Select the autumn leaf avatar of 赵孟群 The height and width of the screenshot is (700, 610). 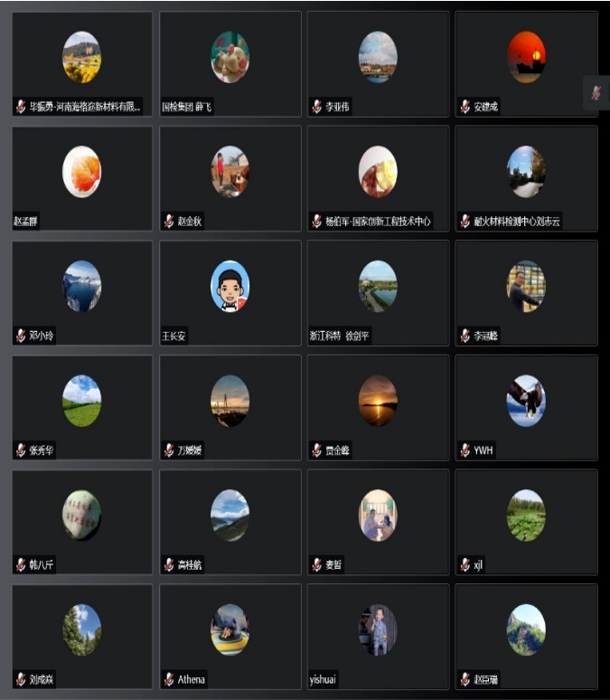pyautogui.click(x=81, y=172)
